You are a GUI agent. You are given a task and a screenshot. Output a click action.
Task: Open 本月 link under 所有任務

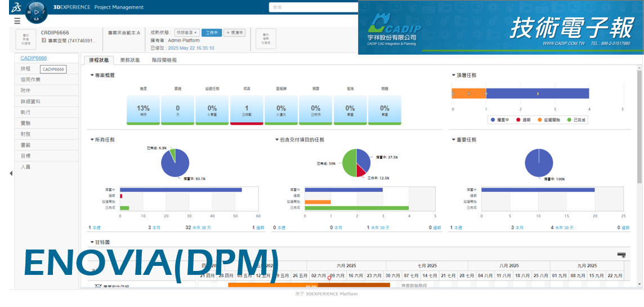pyautogui.click(x=156, y=227)
